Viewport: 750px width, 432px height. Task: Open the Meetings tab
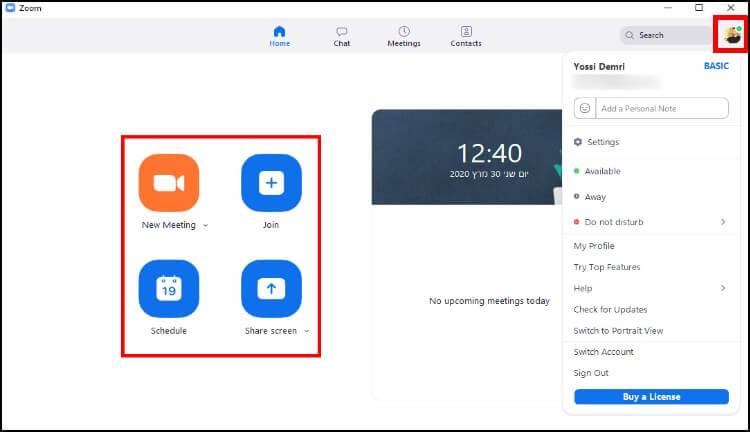click(404, 36)
